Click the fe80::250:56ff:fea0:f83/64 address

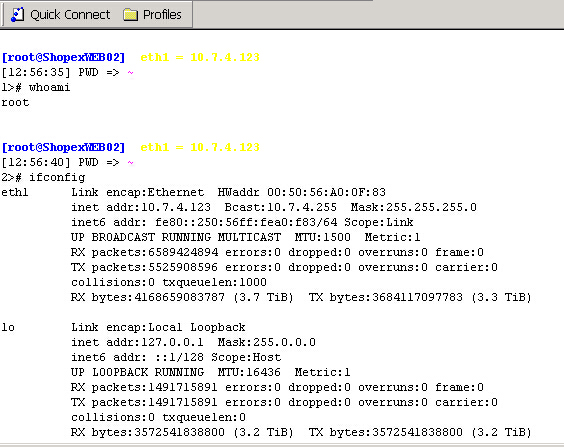click(246, 222)
